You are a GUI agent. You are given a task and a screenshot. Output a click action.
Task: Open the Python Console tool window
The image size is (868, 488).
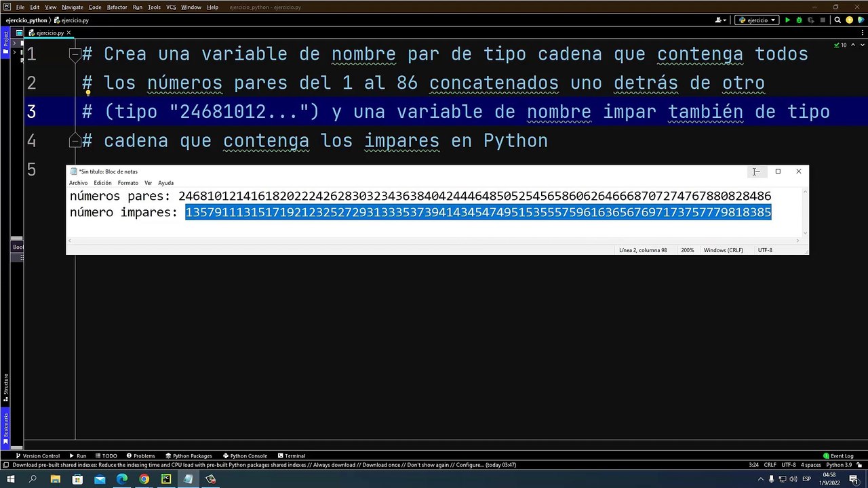pyautogui.click(x=244, y=455)
